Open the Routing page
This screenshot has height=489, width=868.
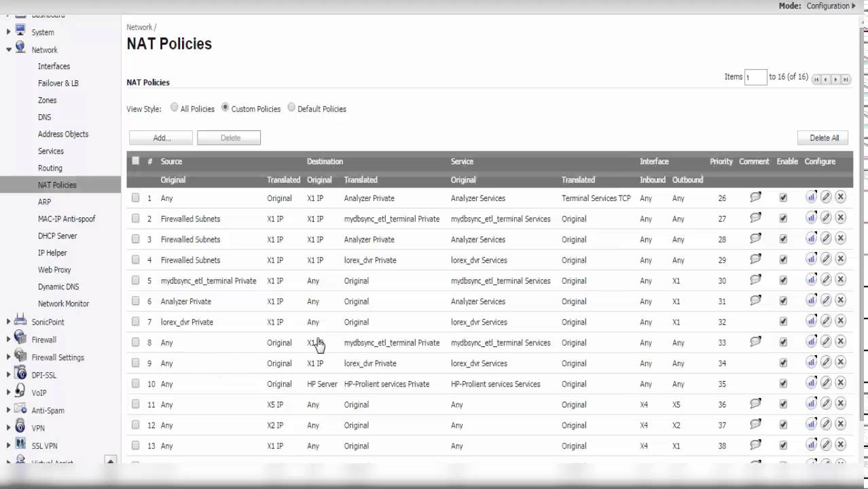pos(50,168)
